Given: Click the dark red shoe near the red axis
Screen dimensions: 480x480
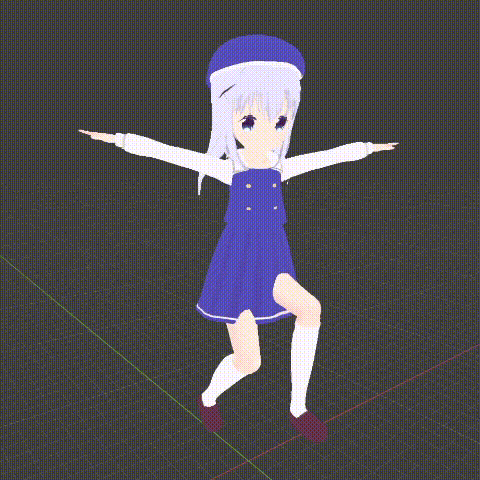Looking at the screenshot, I should 308,426.
